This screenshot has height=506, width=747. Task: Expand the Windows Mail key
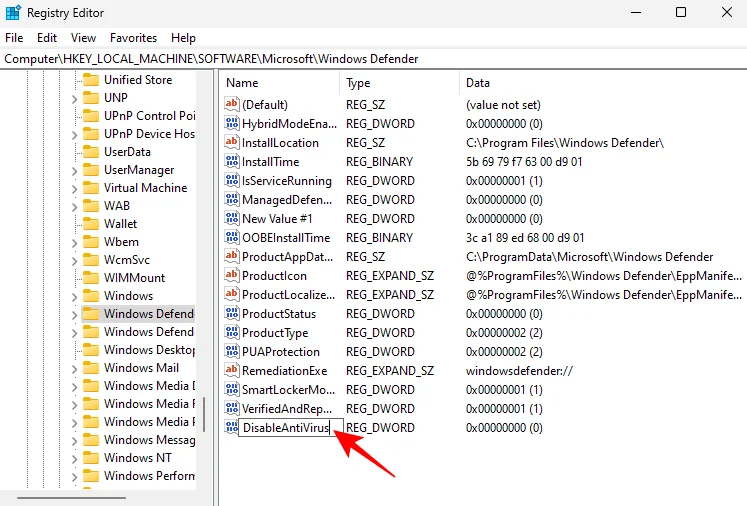pyautogui.click(x=74, y=369)
